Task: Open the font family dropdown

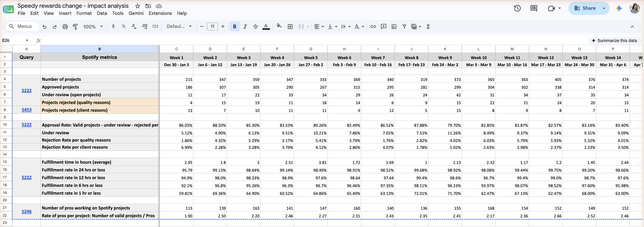Action: click(x=179, y=26)
